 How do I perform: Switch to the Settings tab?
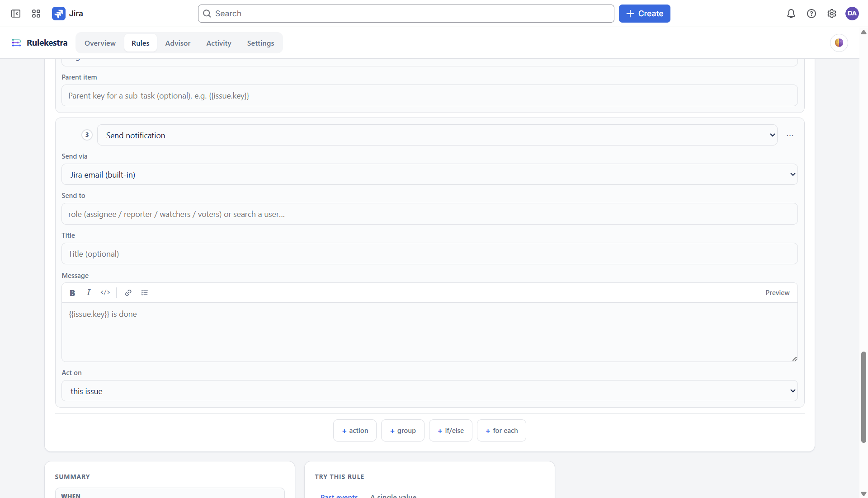click(260, 43)
